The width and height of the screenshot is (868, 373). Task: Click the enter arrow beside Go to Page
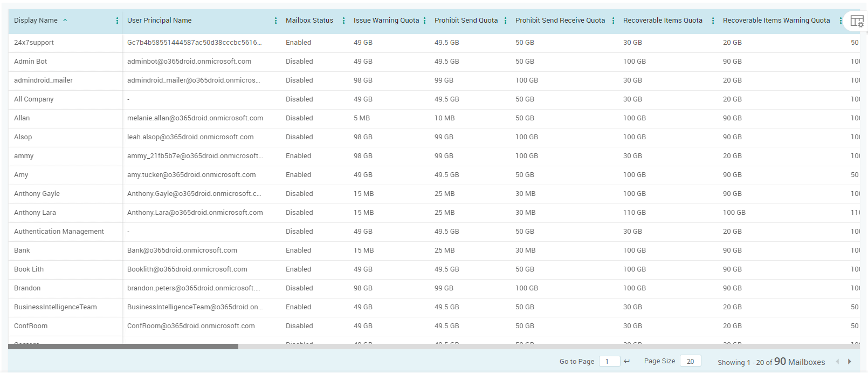626,361
